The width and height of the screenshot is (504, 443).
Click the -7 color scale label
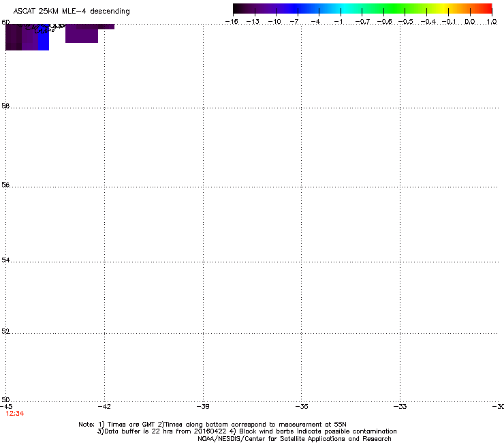coord(294,22)
